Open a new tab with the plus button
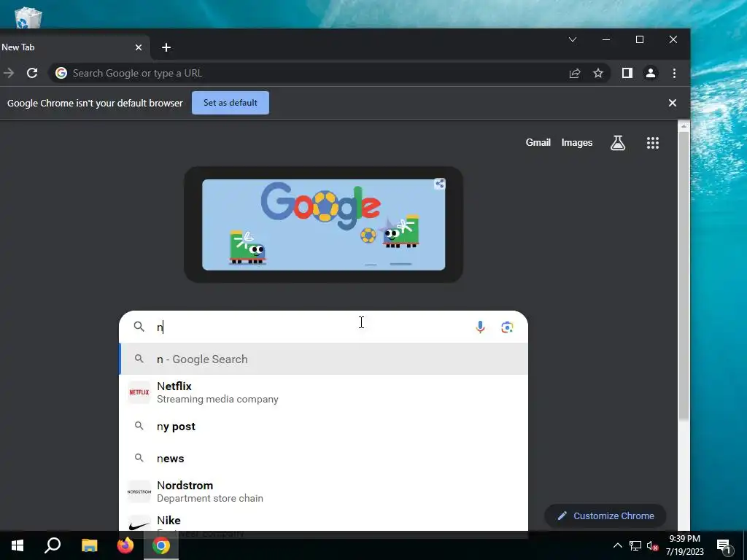The width and height of the screenshot is (747, 560). [166, 47]
